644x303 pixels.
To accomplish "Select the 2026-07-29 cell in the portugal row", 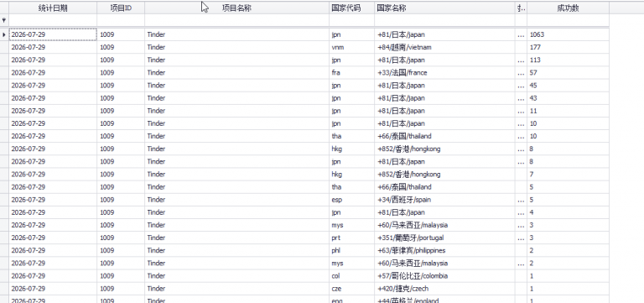I will coord(53,238).
